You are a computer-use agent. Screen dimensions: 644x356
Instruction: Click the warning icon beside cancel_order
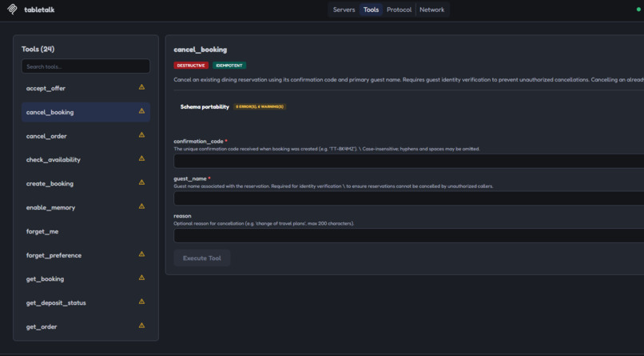(x=141, y=135)
